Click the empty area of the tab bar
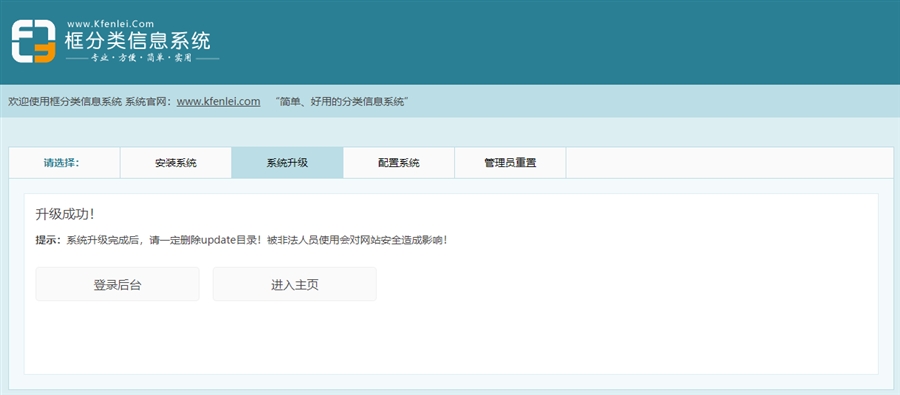 pyautogui.click(x=730, y=163)
